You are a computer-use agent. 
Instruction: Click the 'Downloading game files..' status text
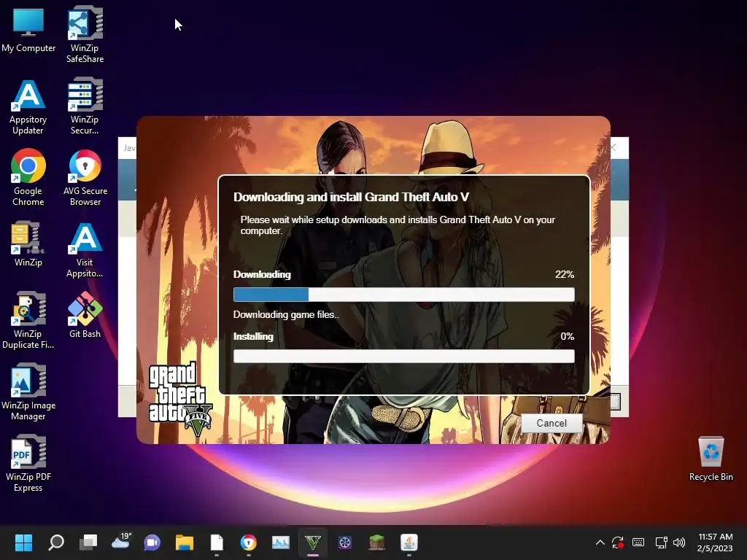point(286,314)
